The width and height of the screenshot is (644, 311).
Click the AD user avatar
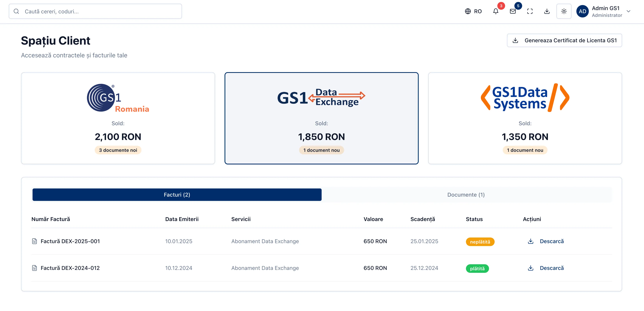582,11
